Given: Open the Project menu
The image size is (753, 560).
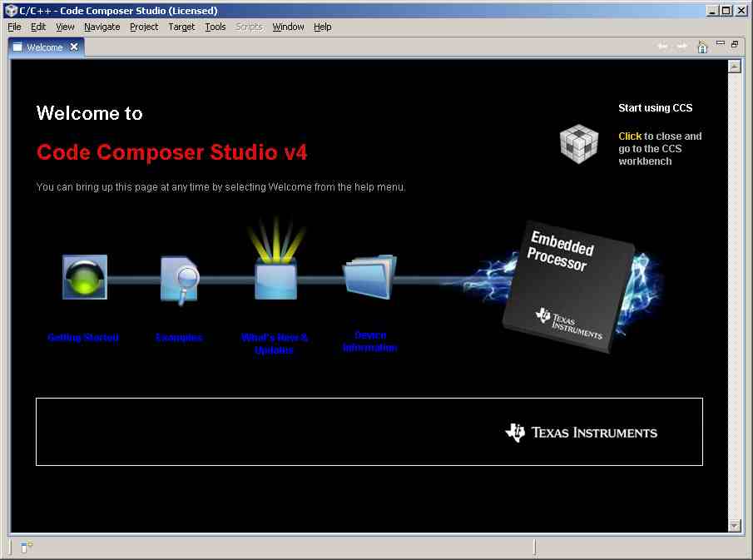Looking at the screenshot, I should click(144, 27).
